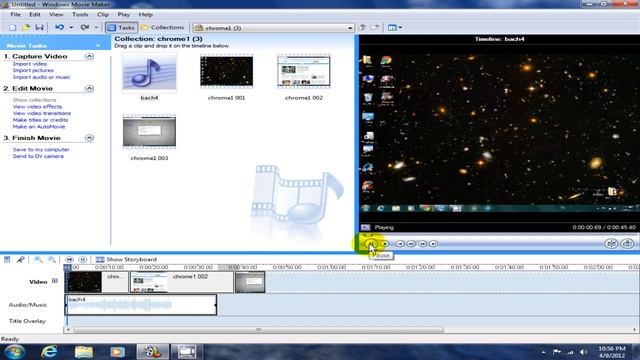Open the chrome1 (3) collection dropdown
The height and width of the screenshot is (360, 640).
(x=273, y=28)
